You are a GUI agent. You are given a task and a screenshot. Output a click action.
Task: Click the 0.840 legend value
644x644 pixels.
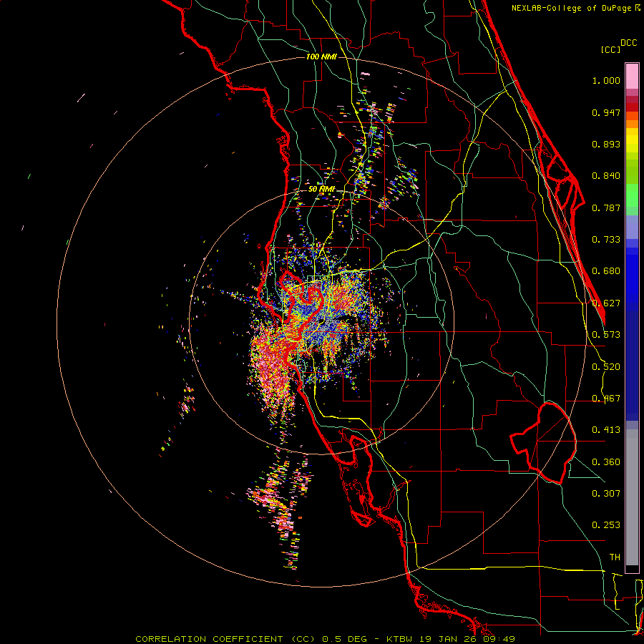606,176
